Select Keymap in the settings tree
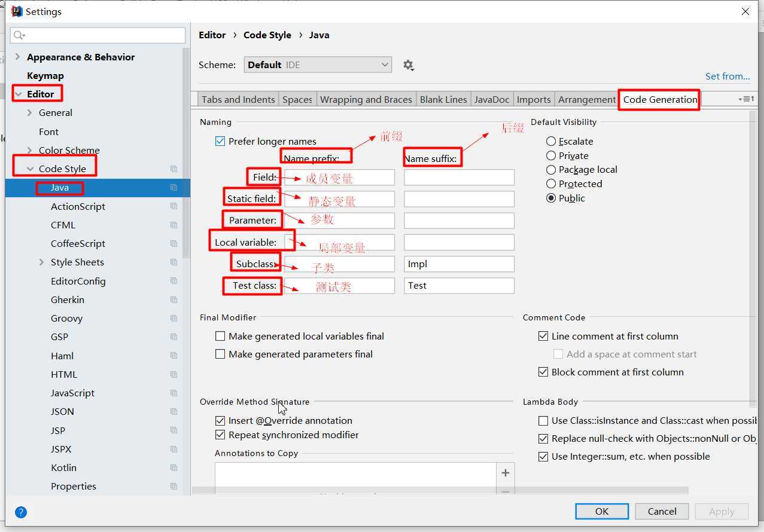The width and height of the screenshot is (764, 532). (x=45, y=76)
